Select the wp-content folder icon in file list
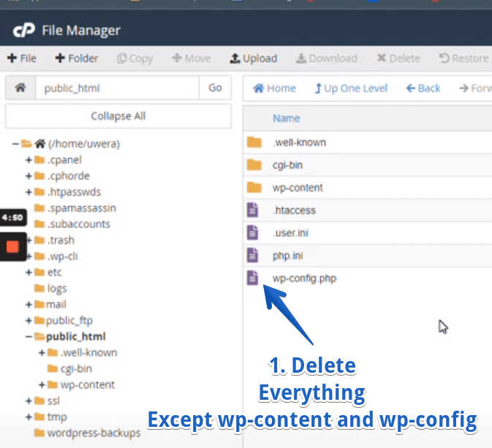 (254, 187)
